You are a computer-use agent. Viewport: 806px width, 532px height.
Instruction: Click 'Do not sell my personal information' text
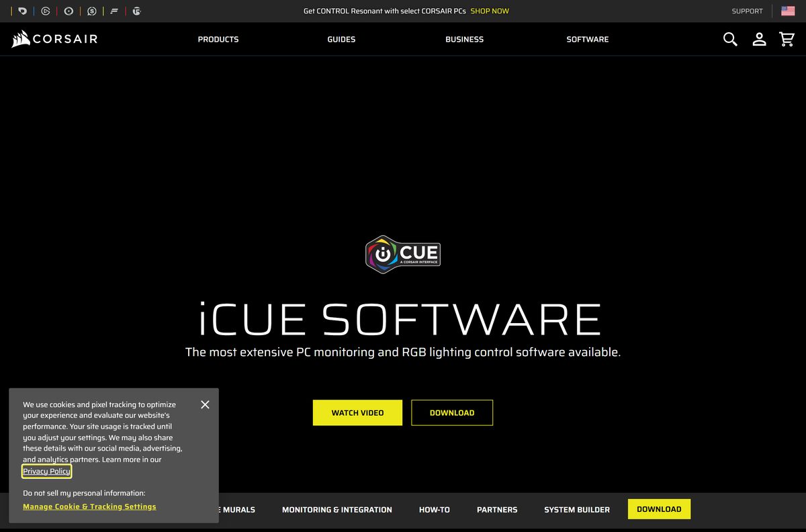(84, 493)
